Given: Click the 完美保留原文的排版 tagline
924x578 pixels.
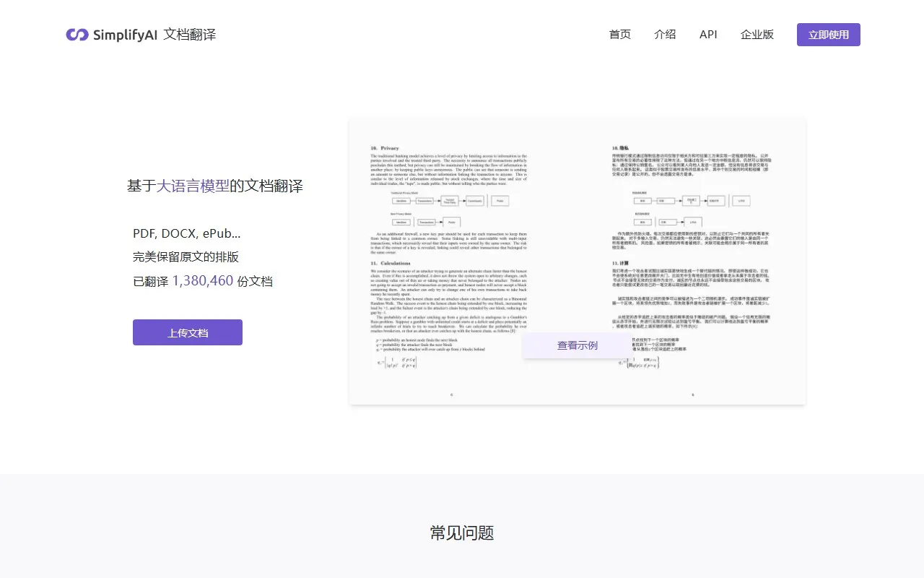Looking at the screenshot, I should (186, 256).
